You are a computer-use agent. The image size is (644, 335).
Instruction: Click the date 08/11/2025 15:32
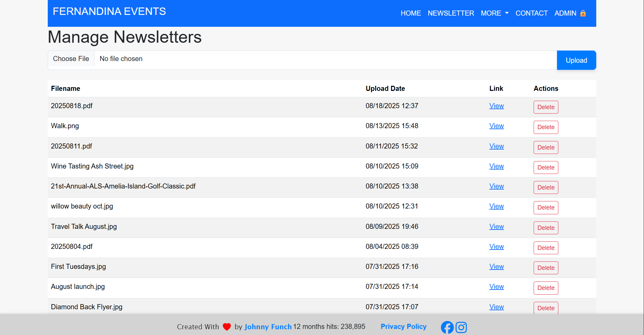[x=392, y=146]
